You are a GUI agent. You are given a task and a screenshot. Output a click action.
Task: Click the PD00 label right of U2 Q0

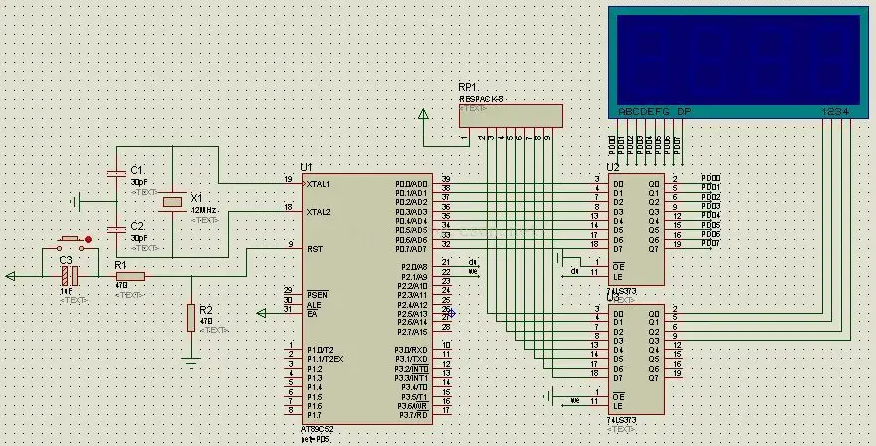tap(711, 178)
